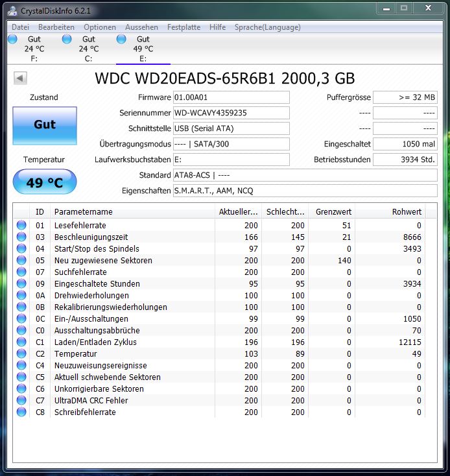The height and width of the screenshot is (476, 450).
Task: Select the raw value 12115
Action: point(410,342)
